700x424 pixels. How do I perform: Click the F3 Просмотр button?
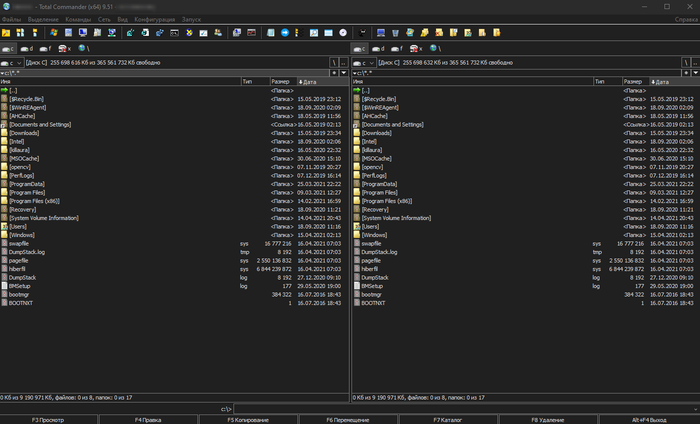(48, 420)
